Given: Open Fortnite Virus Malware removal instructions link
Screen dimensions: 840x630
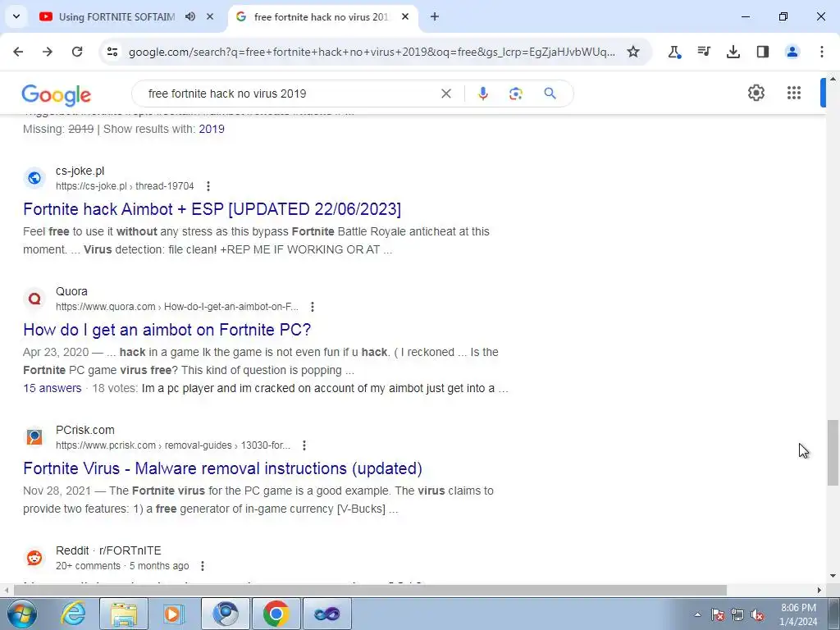Looking at the screenshot, I should (x=222, y=468).
